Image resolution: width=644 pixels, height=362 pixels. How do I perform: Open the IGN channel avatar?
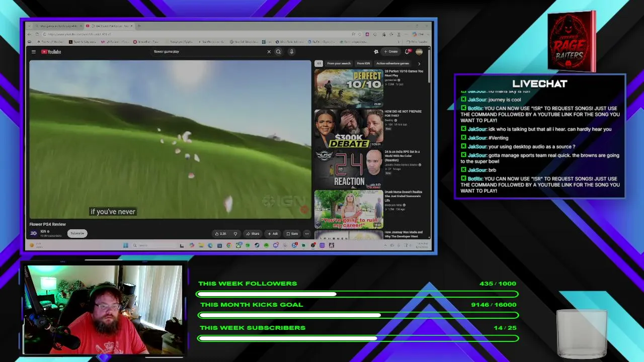pos(34,233)
